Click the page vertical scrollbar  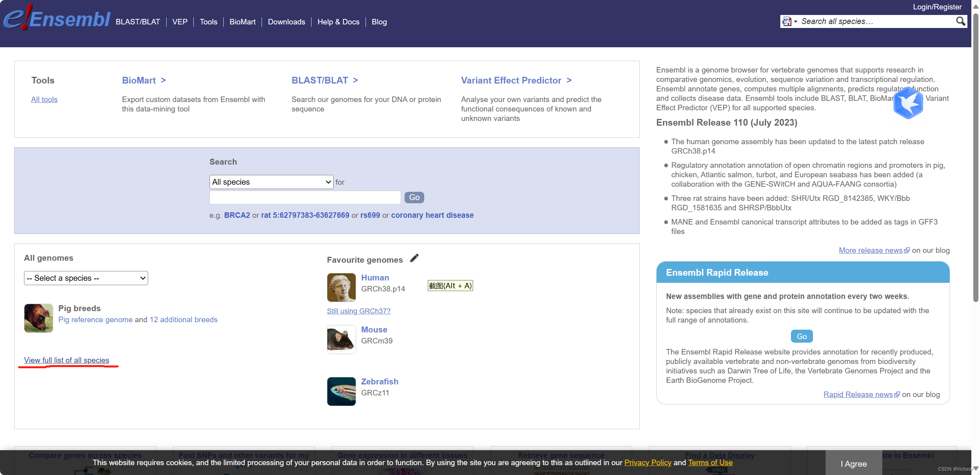tap(976, 158)
